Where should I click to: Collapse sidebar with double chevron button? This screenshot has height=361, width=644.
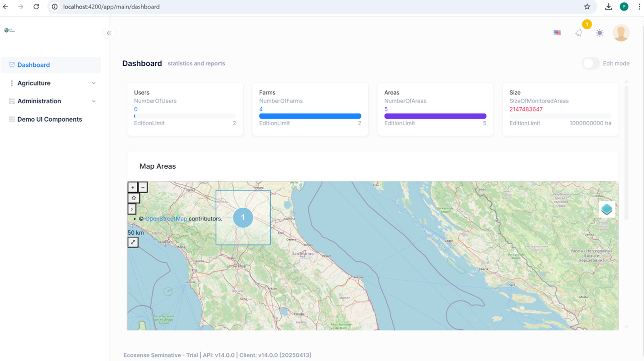tap(109, 33)
